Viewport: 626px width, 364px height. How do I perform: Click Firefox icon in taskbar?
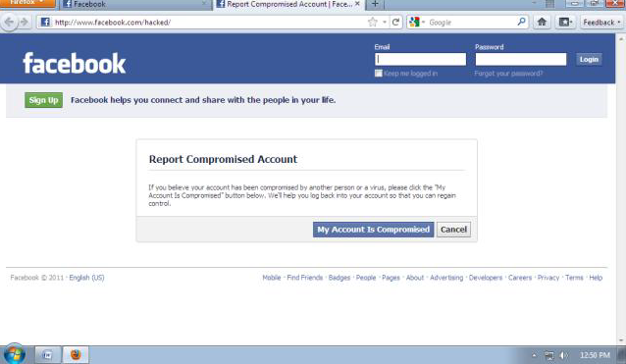76,354
